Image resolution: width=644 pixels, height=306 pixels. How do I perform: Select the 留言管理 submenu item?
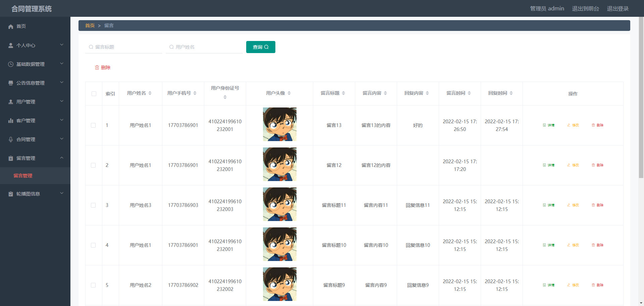point(35,176)
